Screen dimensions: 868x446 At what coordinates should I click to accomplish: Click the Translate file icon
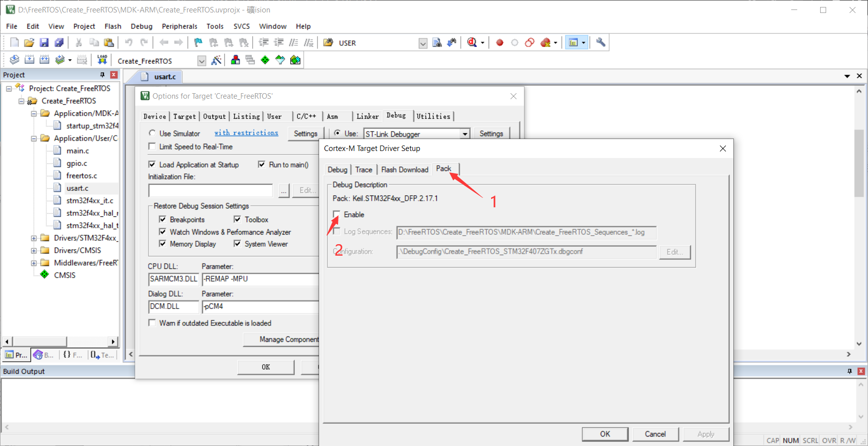point(14,60)
